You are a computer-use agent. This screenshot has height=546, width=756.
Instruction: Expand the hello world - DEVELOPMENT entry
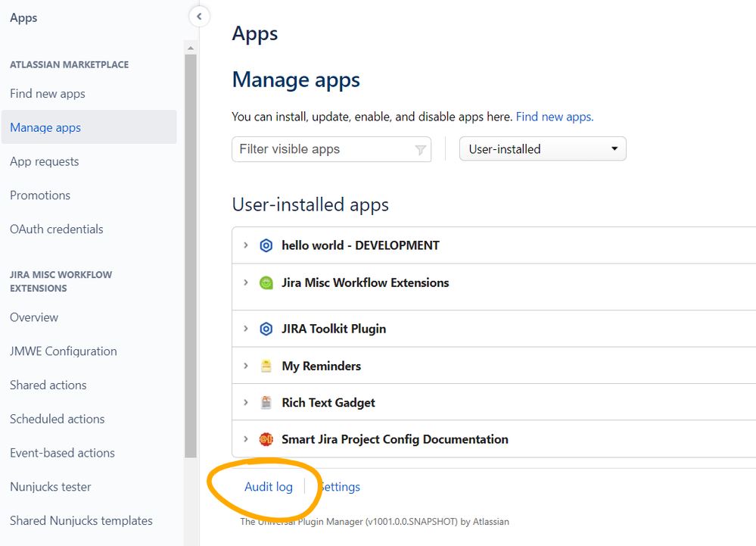(246, 245)
